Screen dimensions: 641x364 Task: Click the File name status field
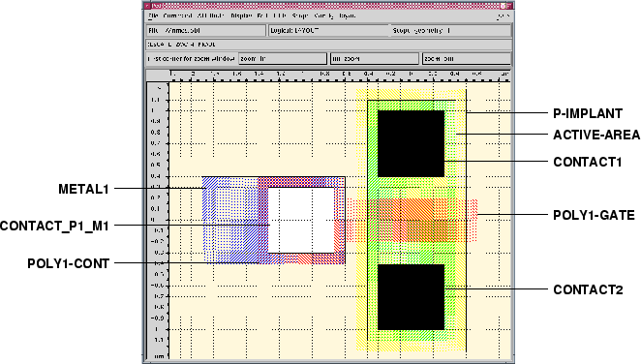[206, 31]
